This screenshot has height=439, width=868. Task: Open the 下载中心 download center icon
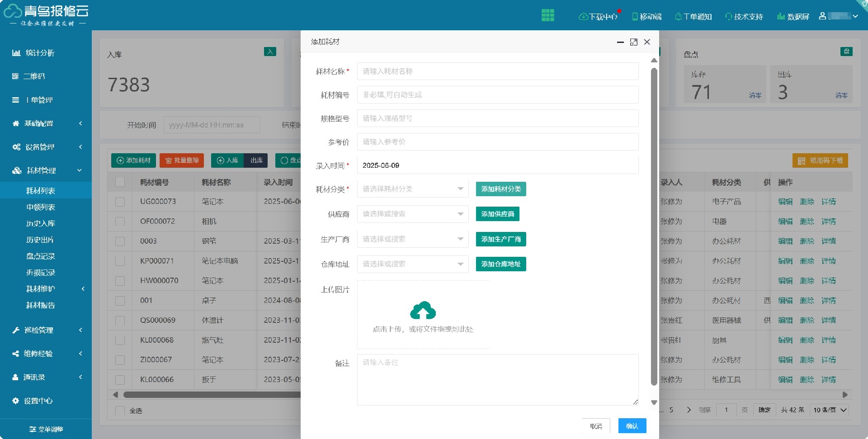(x=584, y=17)
